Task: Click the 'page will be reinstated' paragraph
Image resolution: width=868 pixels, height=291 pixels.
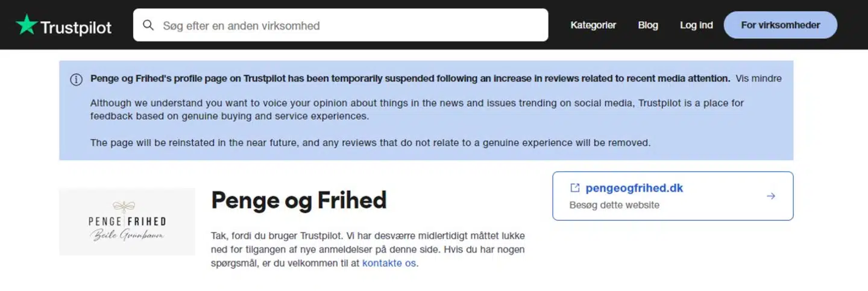Action: pos(370,143)
